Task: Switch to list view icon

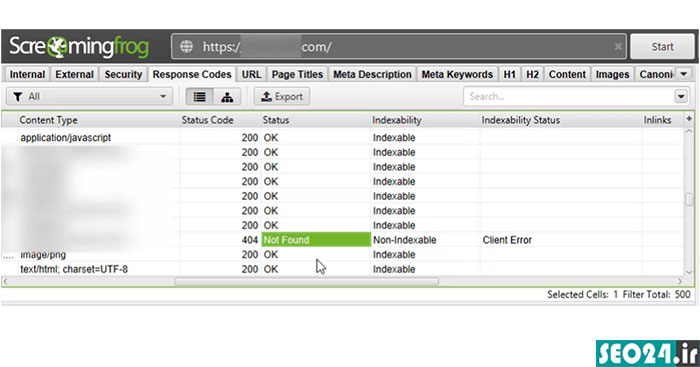Action: coord(200,96)
